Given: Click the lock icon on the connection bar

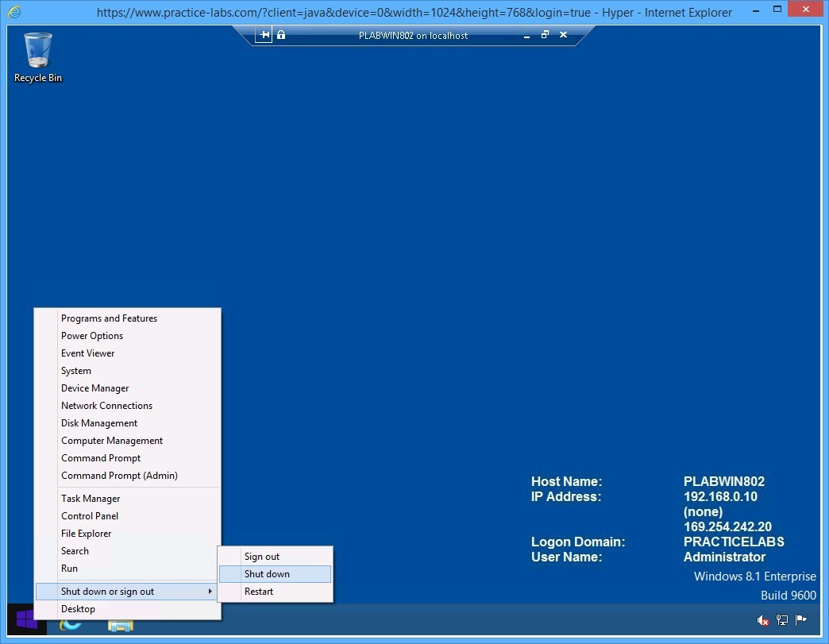Looking at the screenshot, I should click(280, 35).
